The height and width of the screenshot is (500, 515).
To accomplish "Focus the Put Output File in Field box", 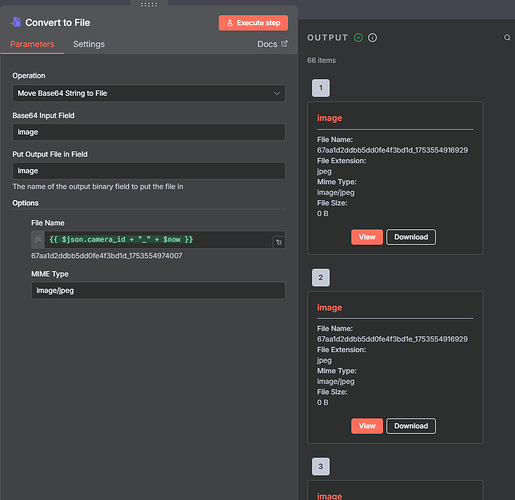I will 149,171.
